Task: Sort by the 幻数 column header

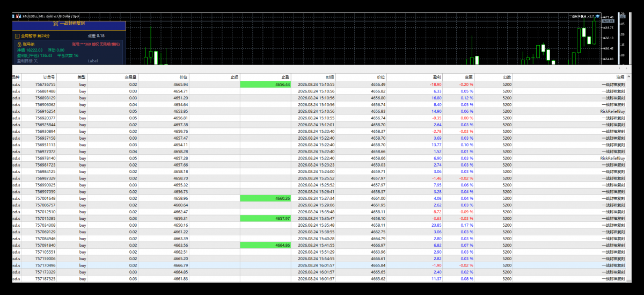Action: coord(494,77)
